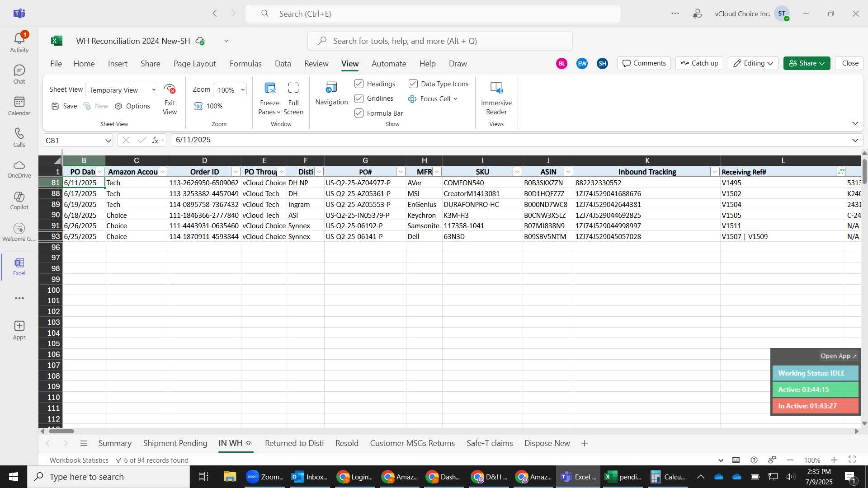Image resolution: width=868 pixels, height=488 pixels.
Task: Open Teams settings and more menu
Action: click(675, 14)
